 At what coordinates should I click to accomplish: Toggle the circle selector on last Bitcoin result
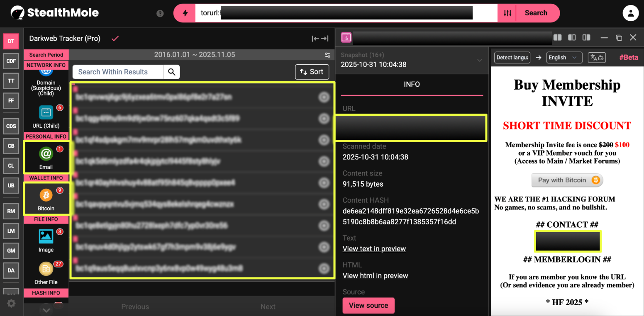(324, 268)
